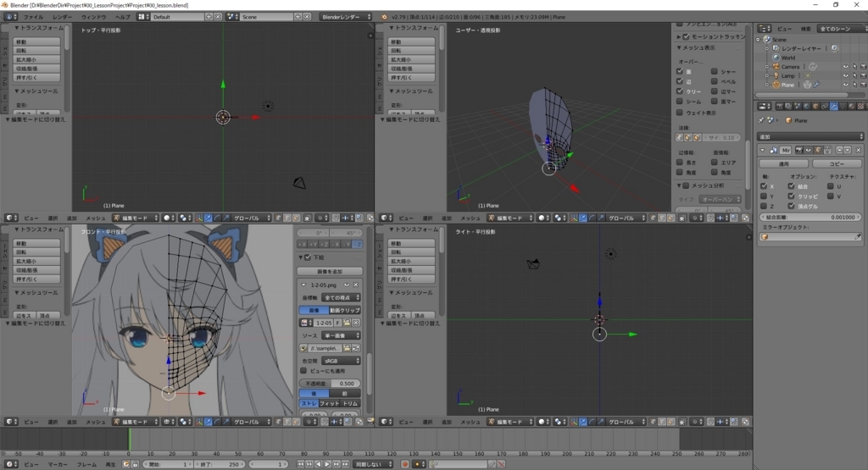The image size is (868, 470).
Task: Open ソース 単一画像 dropdown
Action: pos(341,335)
